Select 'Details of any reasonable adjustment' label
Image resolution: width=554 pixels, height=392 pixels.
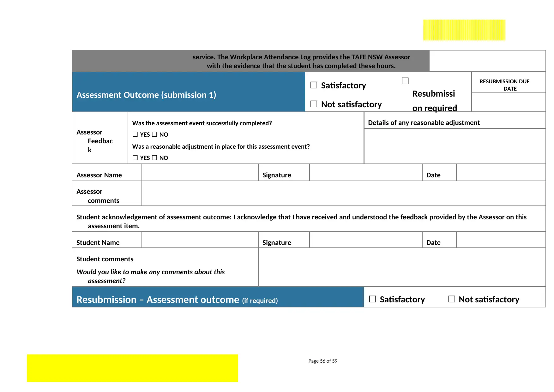pos(424,123)
